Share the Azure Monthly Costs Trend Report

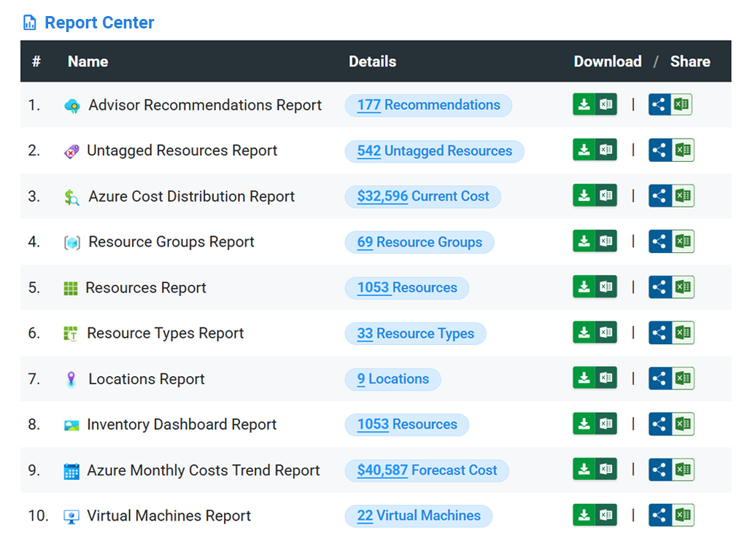(671, 470)
